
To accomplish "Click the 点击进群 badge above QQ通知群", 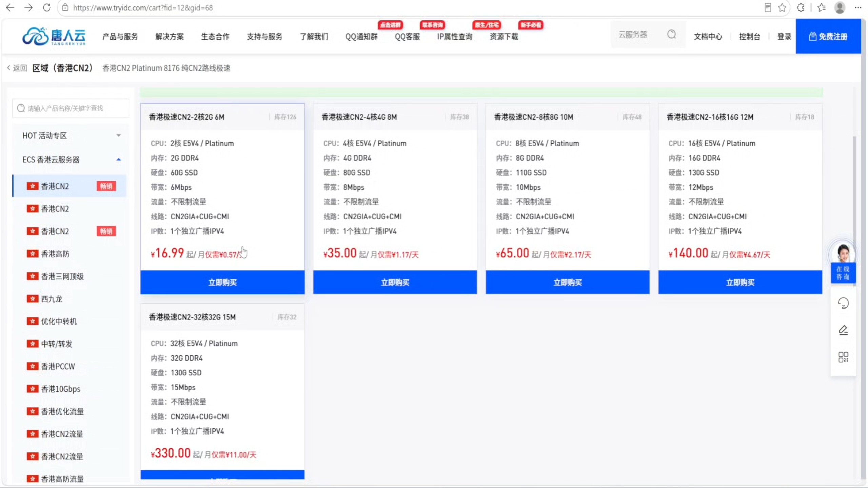I will pyautogui.click(x=390, y=25).
